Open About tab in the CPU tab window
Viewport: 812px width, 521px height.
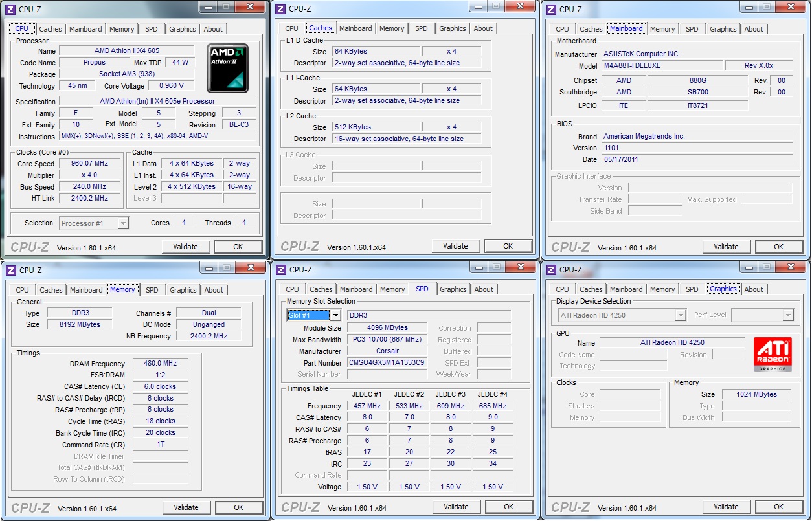213,29
